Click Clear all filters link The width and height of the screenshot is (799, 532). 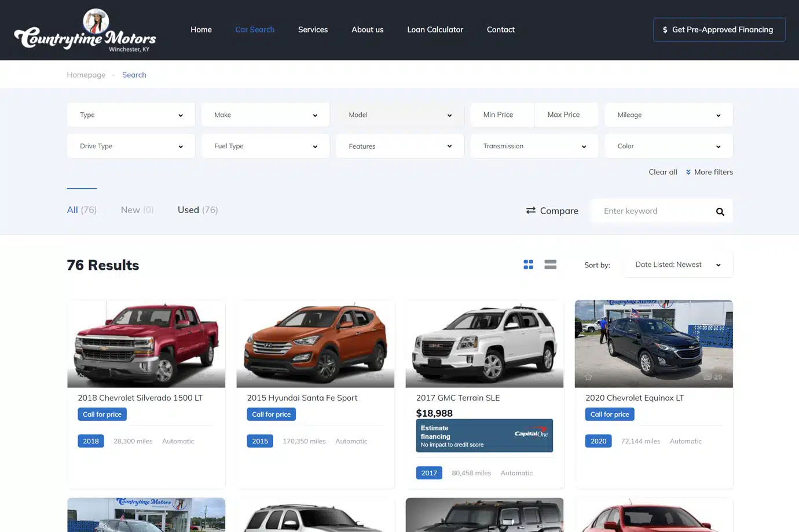662,172
